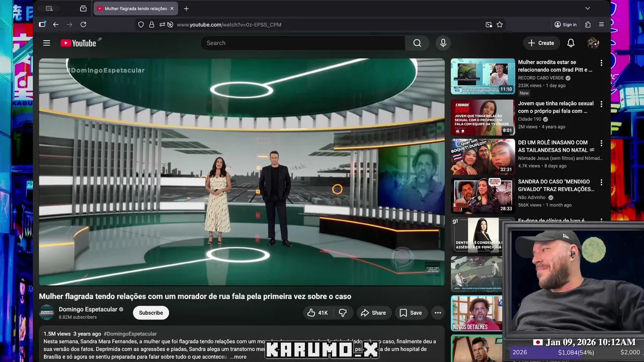Open the NOVOS DETALHES video thumbnail

coord(477,313)
